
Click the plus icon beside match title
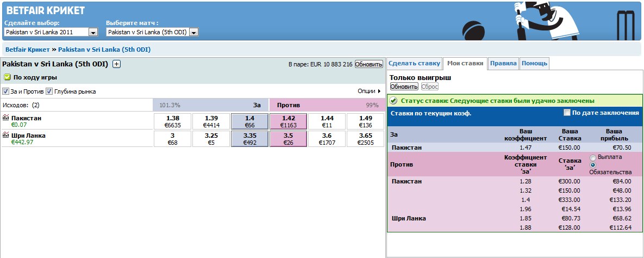(116, 64)
